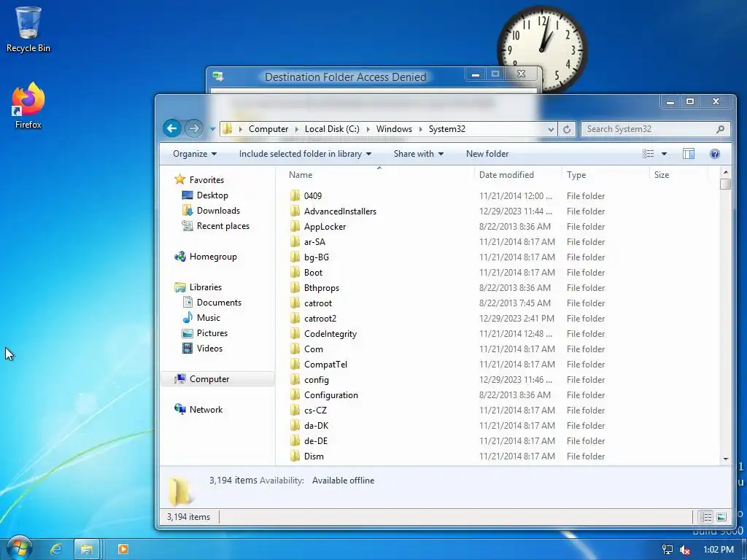Viewport: 747px width, 560px height.
Task: Open the Share with dropdown
Action: pos(419,154)
